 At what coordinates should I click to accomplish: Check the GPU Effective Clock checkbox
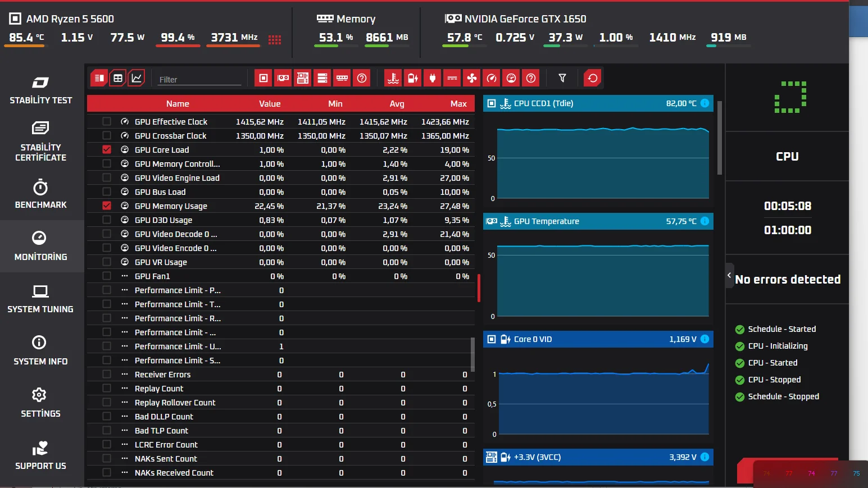(107, 121)
